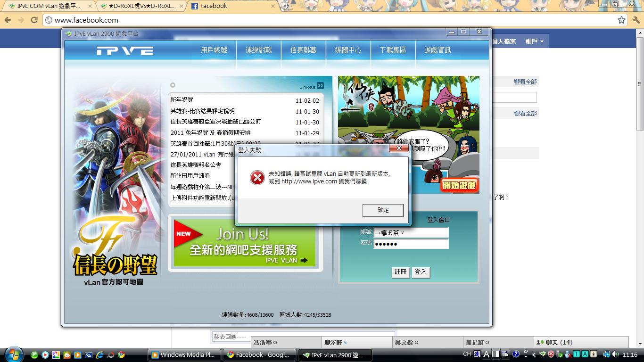Screen dimensions: 644x362
Task: Click the 密碼 password field
Action: [x=411, y=244]
